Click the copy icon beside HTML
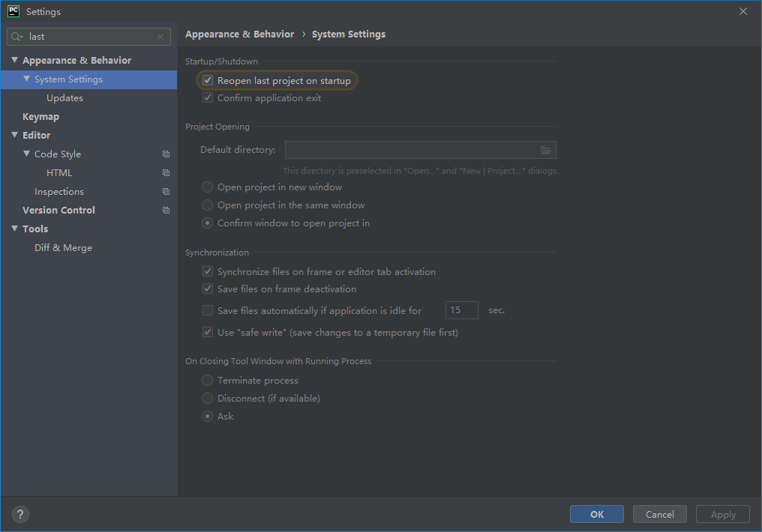The image size is (762, 532). [x=166, y=173]
